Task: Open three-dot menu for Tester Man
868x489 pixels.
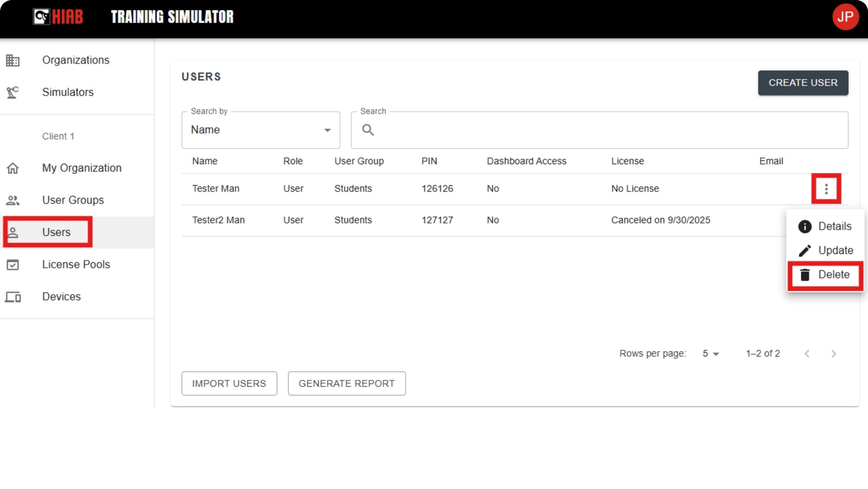Action: pyautogui.click(x=826, y=189)
